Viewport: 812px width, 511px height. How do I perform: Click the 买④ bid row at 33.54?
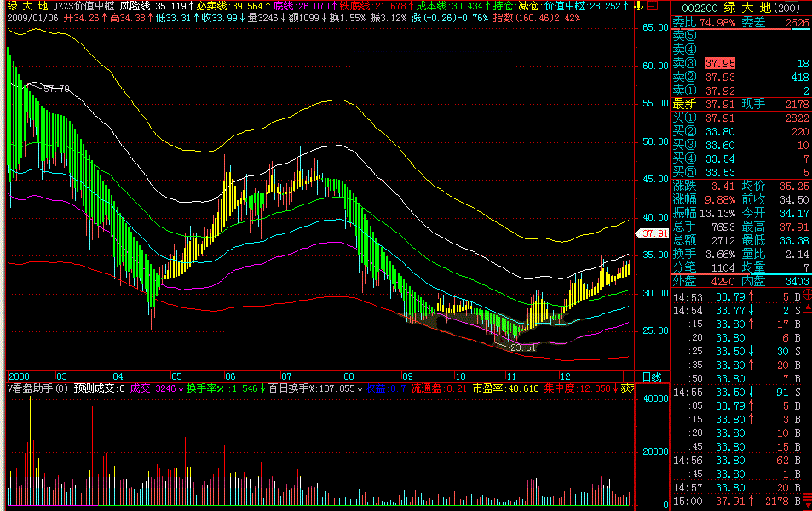coord(740,158)
